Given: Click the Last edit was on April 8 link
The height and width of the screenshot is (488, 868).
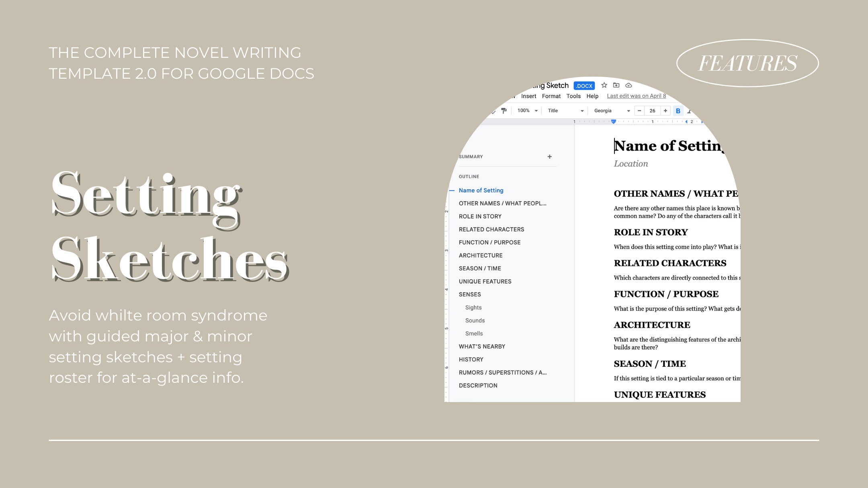Looking at the screenshot, I should point(636,96).
